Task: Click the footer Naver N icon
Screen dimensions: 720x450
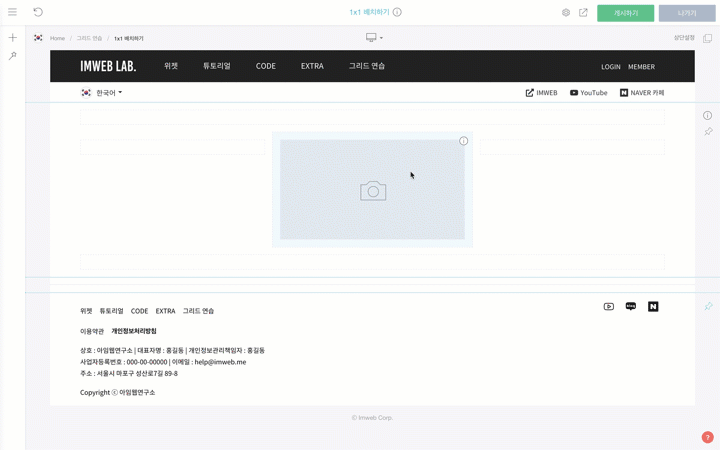Action: pyautogui.click(x=653, y=306)
